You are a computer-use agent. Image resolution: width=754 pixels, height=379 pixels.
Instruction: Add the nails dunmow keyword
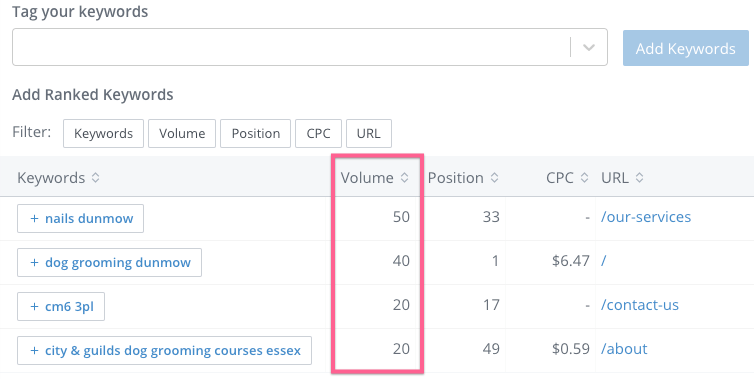coord(80,218)
